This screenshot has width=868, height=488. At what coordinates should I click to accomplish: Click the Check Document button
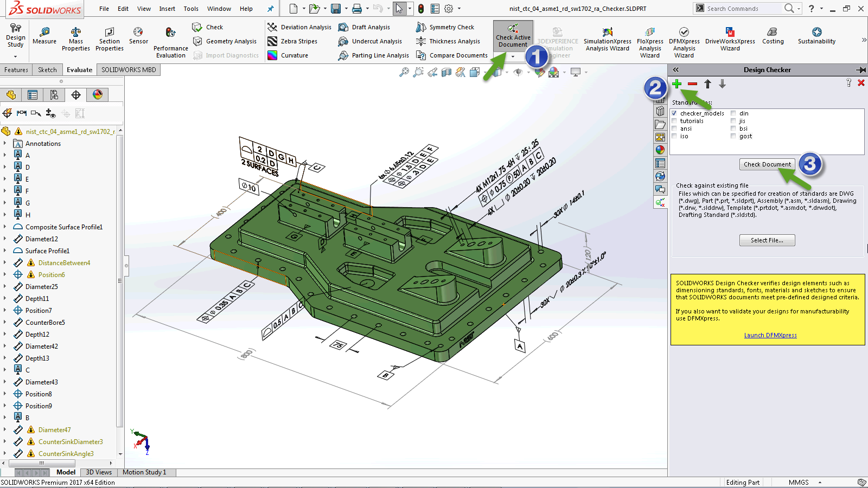pos(767,164)
